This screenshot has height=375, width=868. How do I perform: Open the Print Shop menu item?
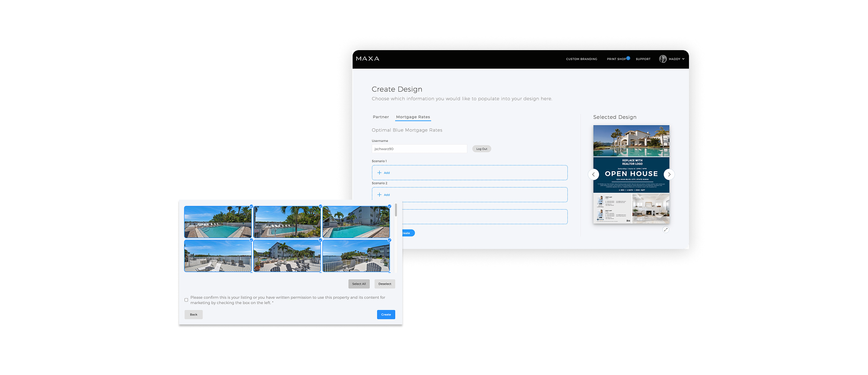(x=617, y=59)
